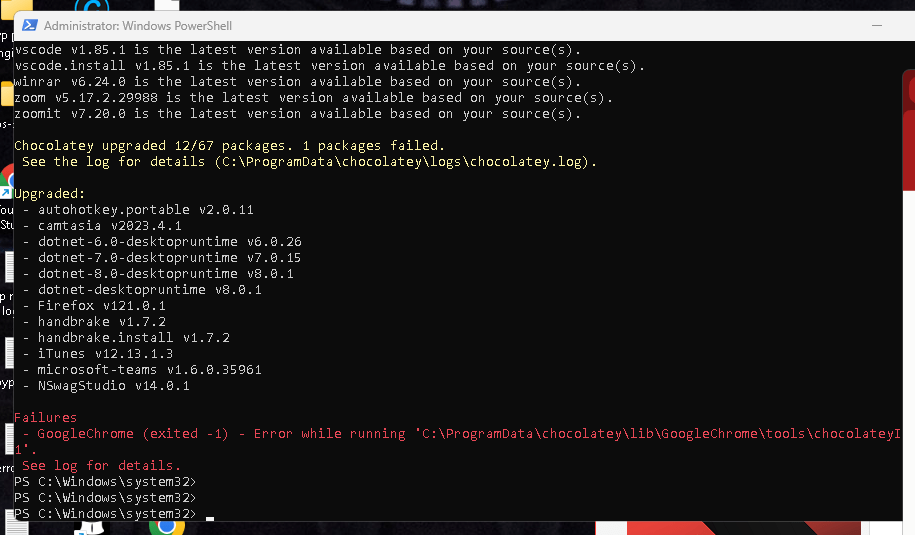This screenshot has width=915, height=535.
Task: Click the 'zoomit v7.20.0' version line
Action: pos(298,114)
